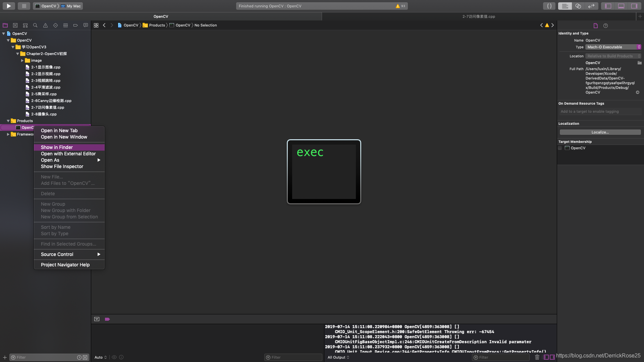Jump to next issue arrow
The width and height of the screenshot is (644, 362).
pyautogui.click(x=553, y=25)
